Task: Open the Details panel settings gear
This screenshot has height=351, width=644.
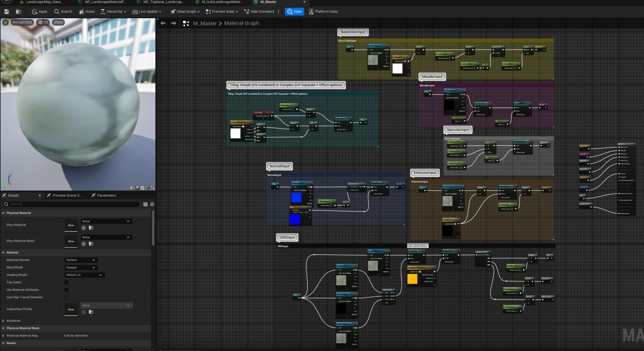Action: tap(152, 204)
